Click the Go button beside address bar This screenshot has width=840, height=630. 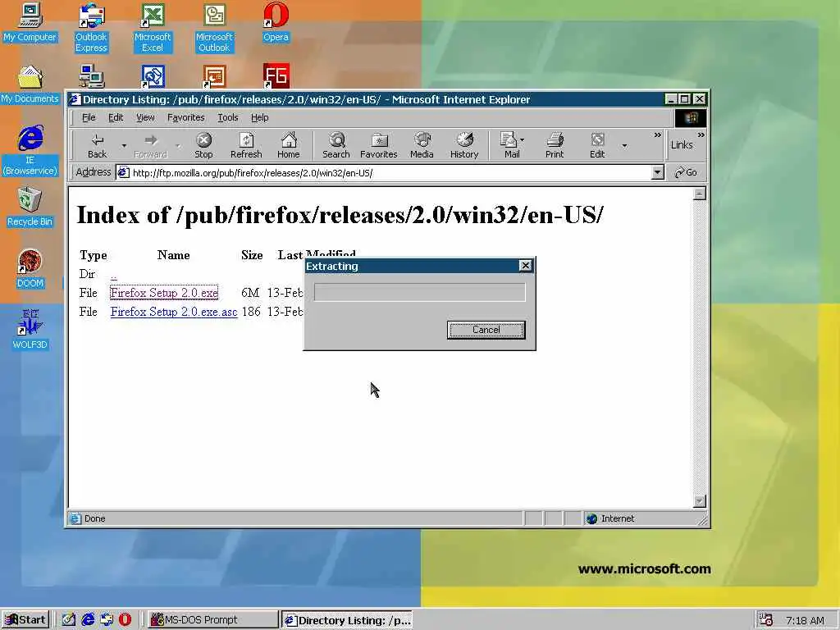(x=687, y=172)
